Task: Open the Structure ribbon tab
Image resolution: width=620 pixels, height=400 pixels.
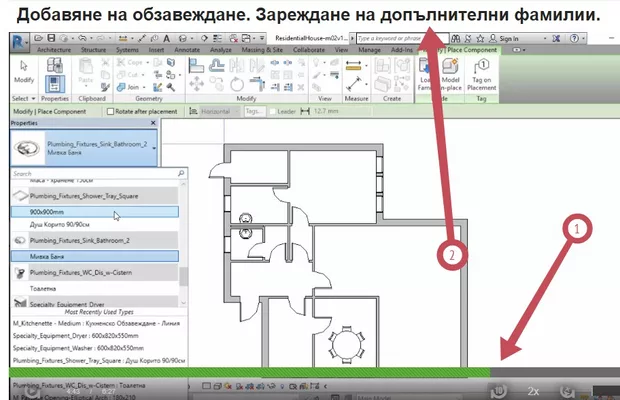Action: point(93,50)
